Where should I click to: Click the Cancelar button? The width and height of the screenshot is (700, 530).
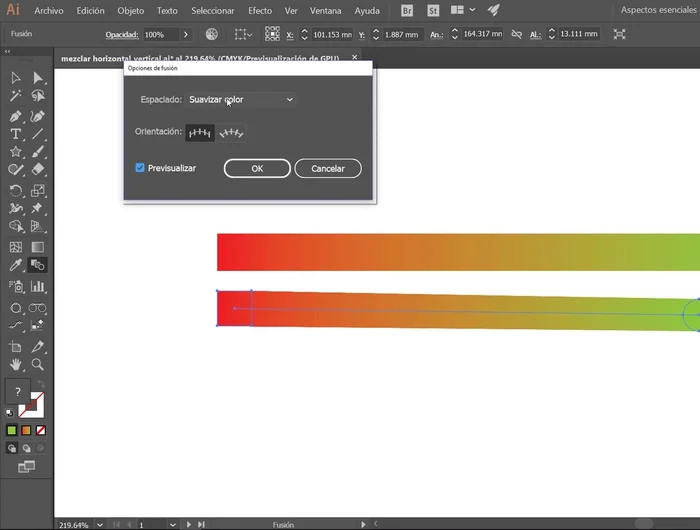(327, 169)
